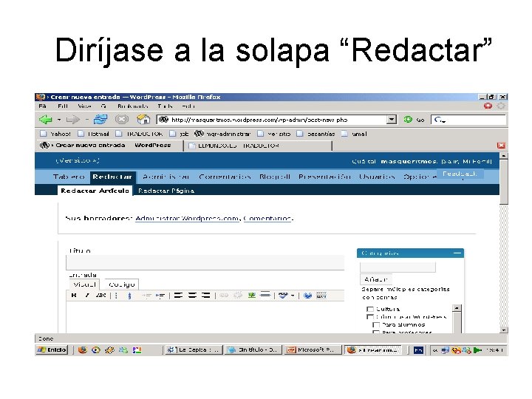Collapse the Categorías panel
532x399 pixels.
click(x=457, y=253)
